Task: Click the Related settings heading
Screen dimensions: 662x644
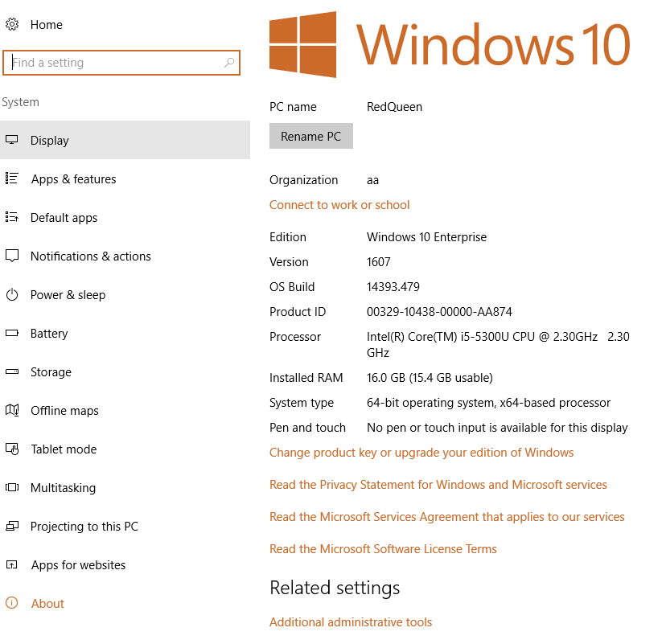Action: 335,589
